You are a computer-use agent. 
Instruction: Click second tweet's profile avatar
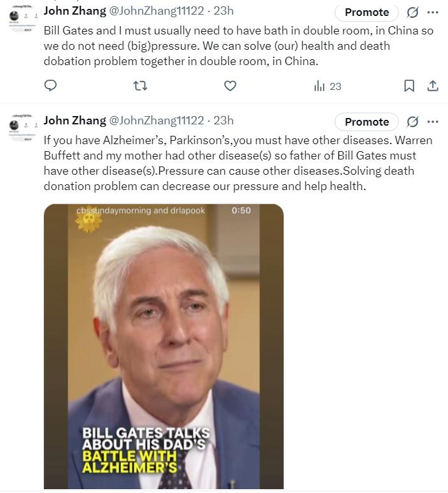click(22, 128)
